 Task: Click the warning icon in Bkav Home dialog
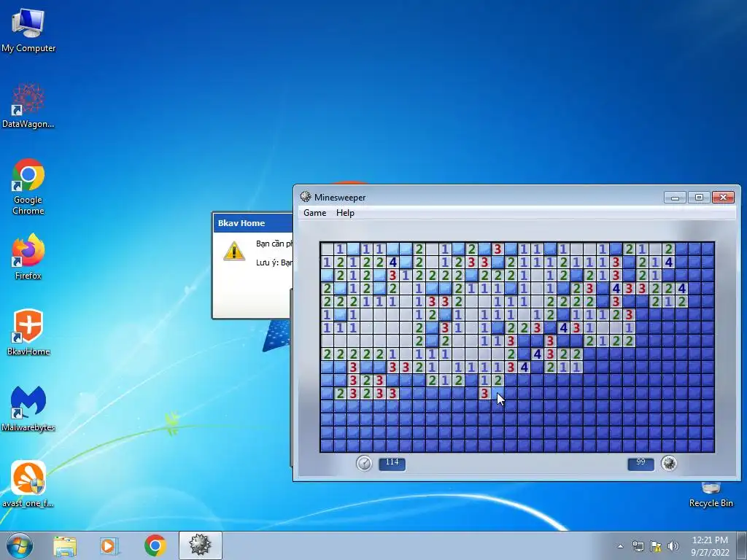[x=234, y=251]
